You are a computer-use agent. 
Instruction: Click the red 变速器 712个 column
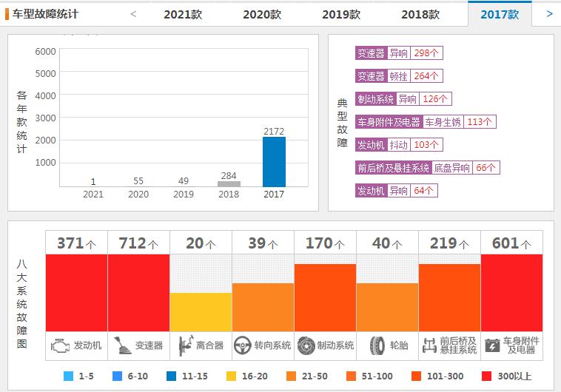(x=138, y=293)
